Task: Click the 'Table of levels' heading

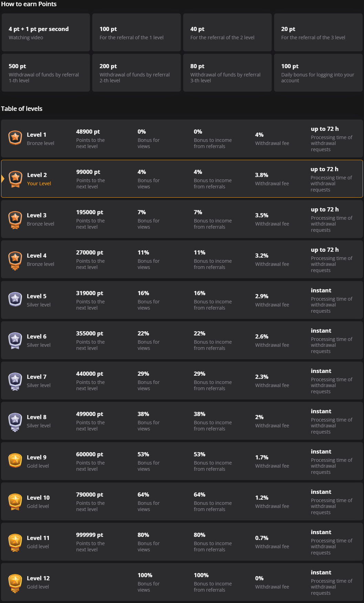Action: tap(22, 109)
